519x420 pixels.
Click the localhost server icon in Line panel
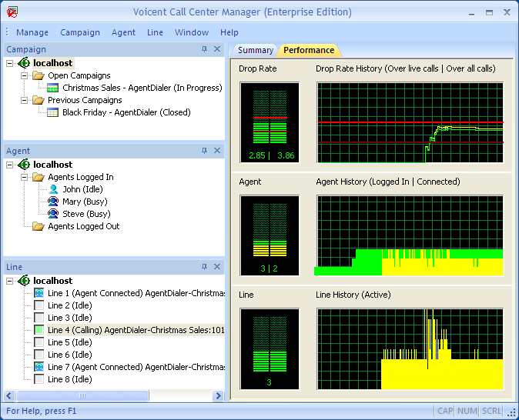[24, 281]
